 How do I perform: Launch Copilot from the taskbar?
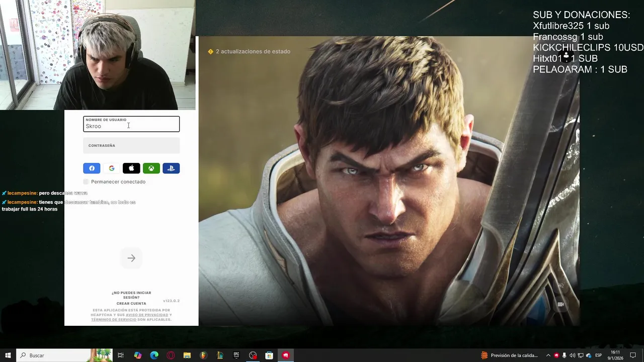(138, 355)
